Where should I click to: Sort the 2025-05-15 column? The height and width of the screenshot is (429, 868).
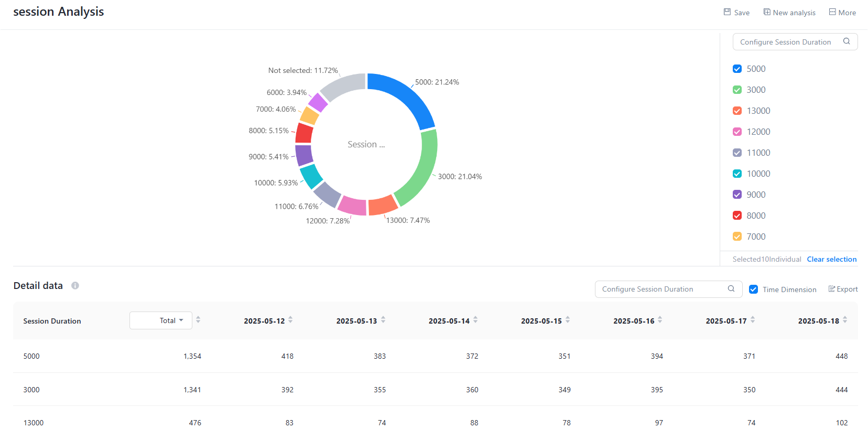(x=568, y=320)
